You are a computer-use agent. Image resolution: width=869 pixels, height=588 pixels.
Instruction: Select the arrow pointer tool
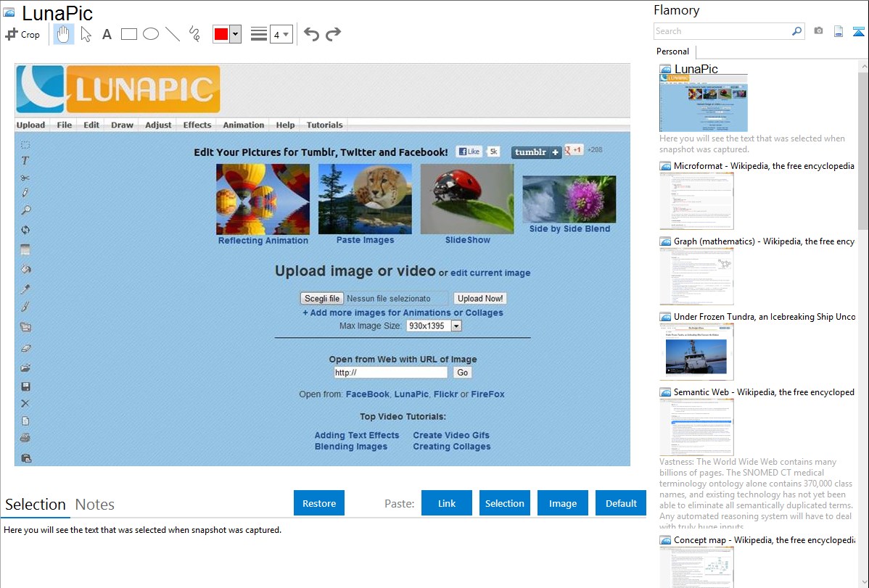86,34
